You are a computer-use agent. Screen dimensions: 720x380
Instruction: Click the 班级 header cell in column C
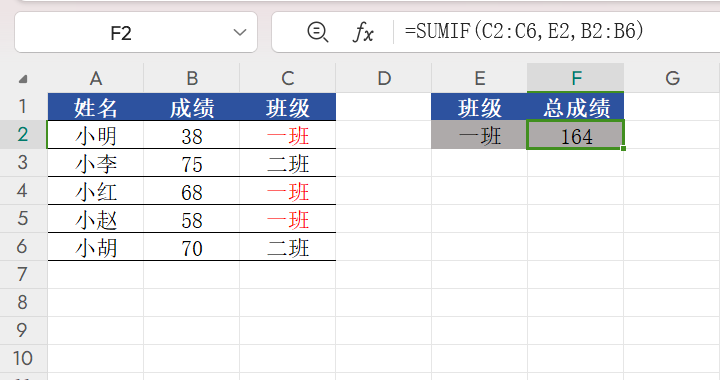(287, 107)
